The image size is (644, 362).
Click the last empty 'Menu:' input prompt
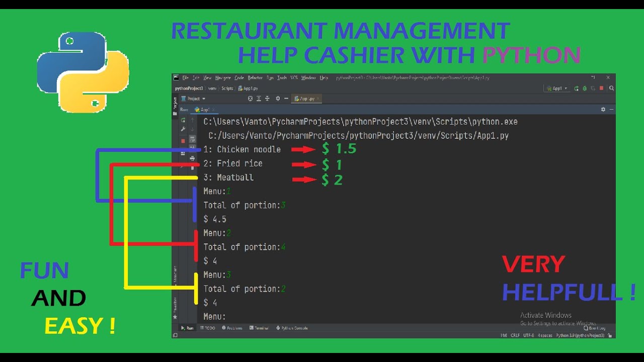click(x=215, y=317)
